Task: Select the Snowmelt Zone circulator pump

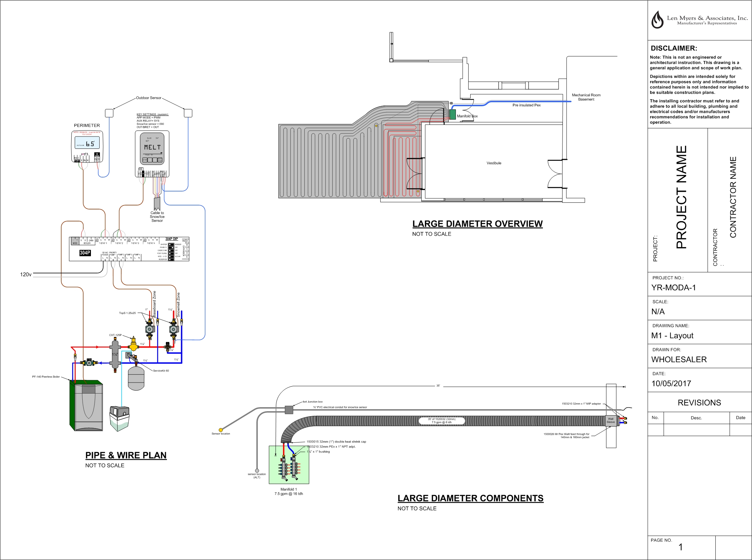Action: click(x=173, y=329)
